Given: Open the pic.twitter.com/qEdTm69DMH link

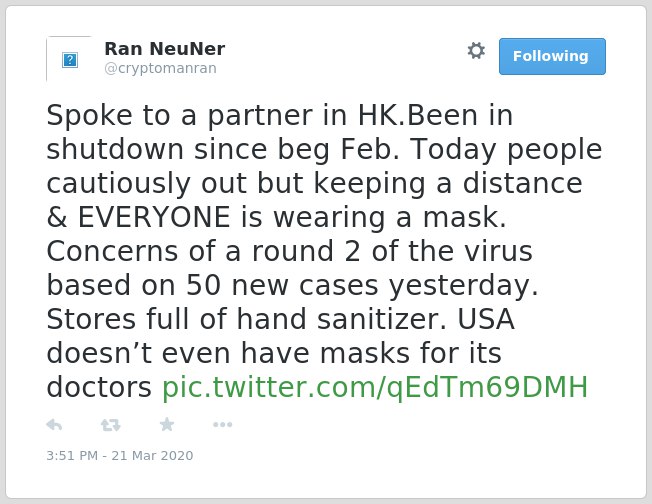Looking at the screenshot, I should [375, 387].
